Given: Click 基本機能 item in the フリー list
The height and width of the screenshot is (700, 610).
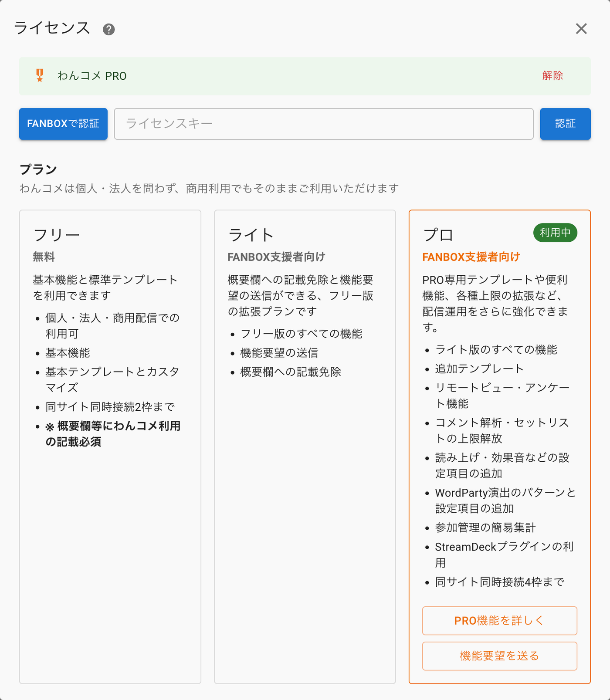Looking at the screenshot, I should coord(68,353).
